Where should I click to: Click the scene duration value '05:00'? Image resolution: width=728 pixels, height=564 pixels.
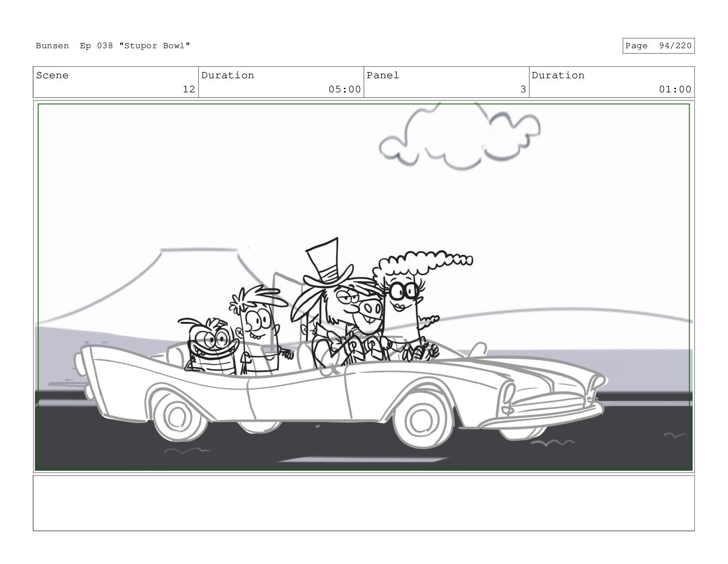345,89
